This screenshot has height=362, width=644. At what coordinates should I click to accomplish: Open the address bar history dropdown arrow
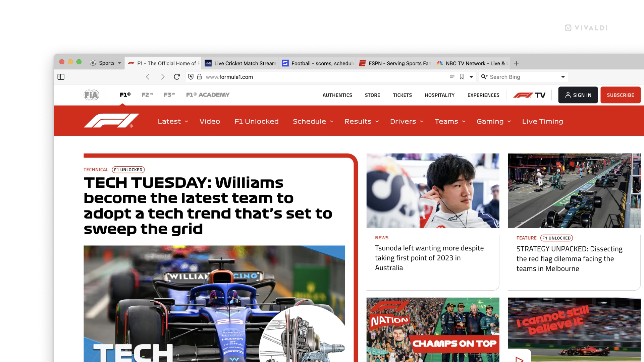click(x=471, y=77)
